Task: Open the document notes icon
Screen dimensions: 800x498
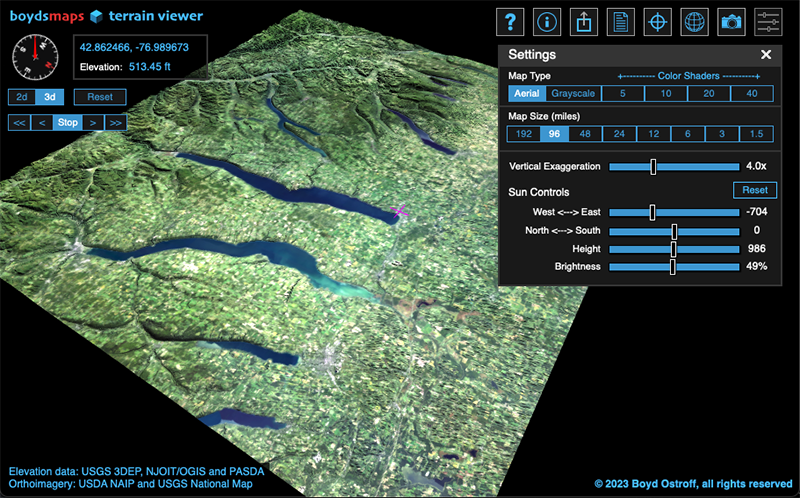Action: 621,22
